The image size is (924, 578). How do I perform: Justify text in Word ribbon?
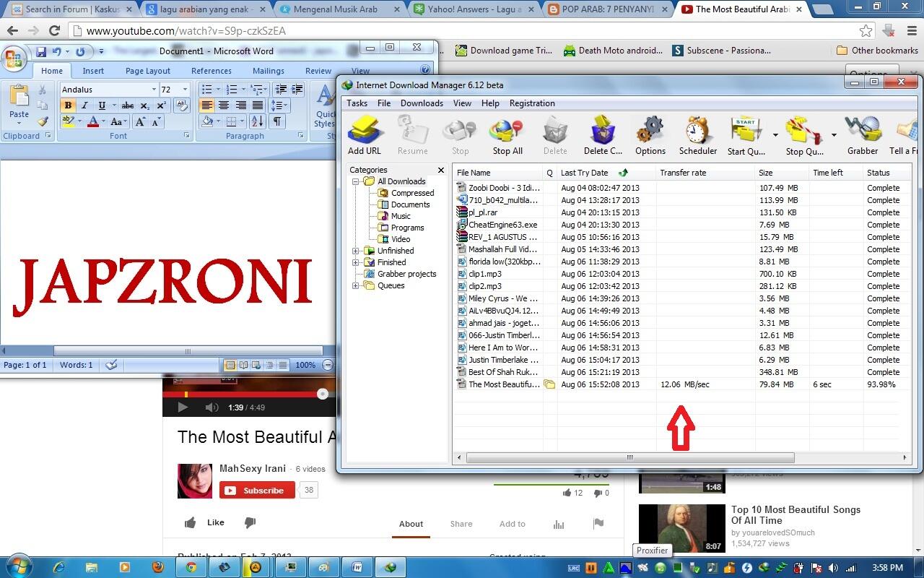tap(257, 105)
